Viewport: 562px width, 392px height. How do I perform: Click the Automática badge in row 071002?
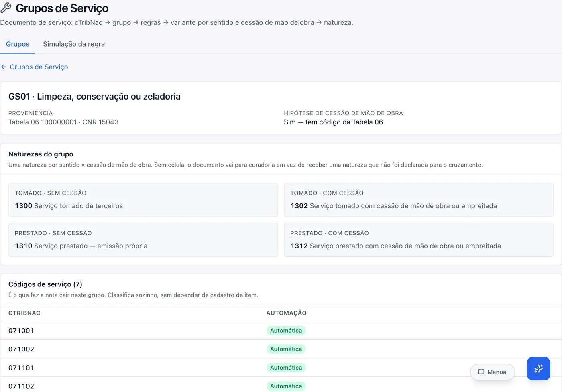point(286,349)
